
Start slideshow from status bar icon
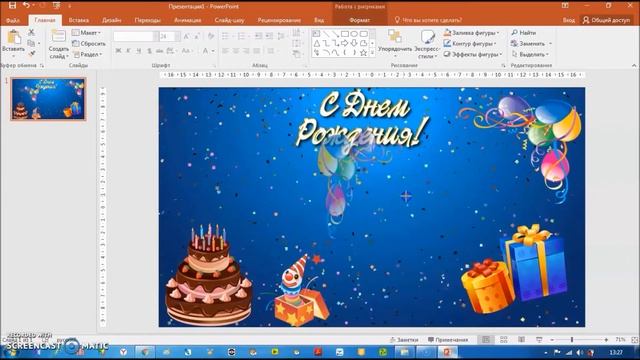[x=539, y=340]
